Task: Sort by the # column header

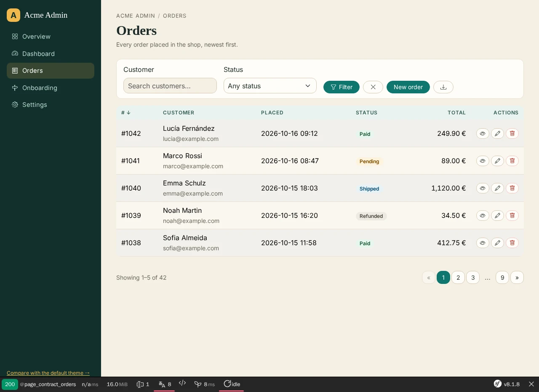Action: click(126, 113)
